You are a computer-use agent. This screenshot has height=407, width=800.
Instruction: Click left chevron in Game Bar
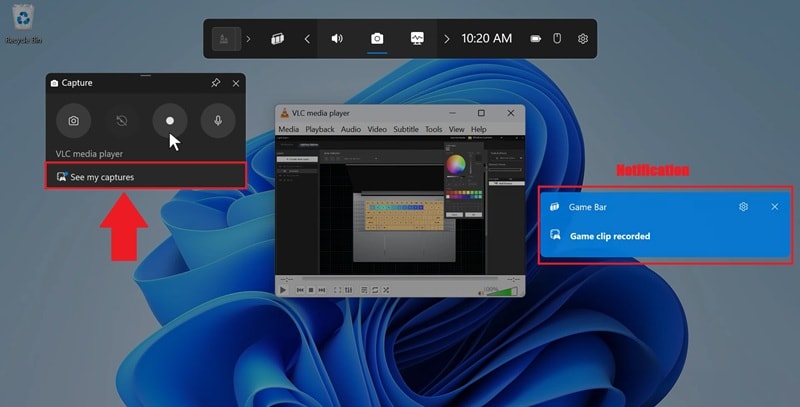point(307,39)
